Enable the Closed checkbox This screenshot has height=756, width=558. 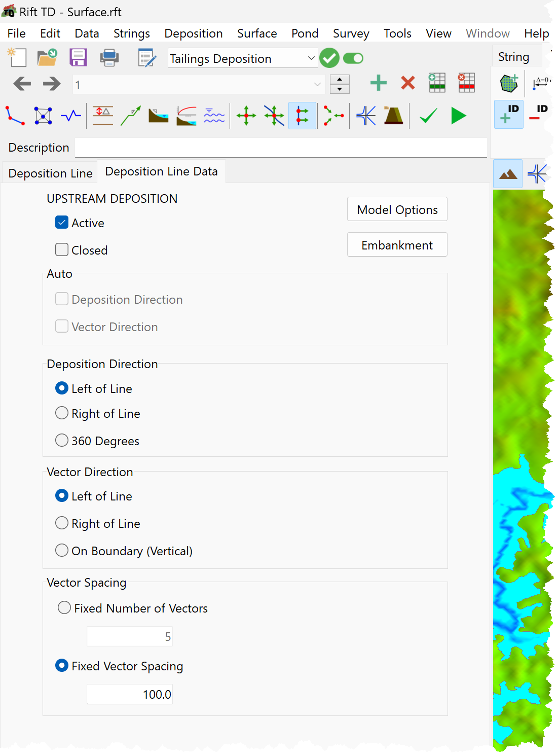(x=62, y=249)
